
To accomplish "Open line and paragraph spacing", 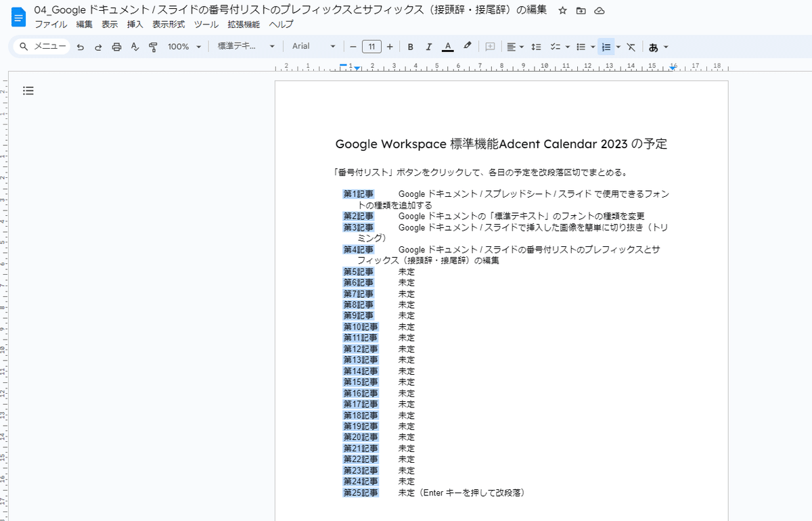I will 536,47.
